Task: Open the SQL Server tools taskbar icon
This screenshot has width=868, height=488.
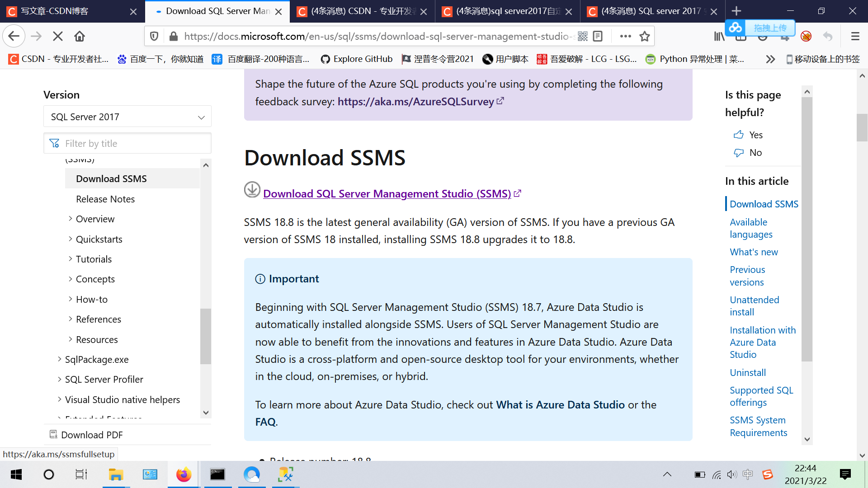Action: pyautogui.click(x=285, y=474)
